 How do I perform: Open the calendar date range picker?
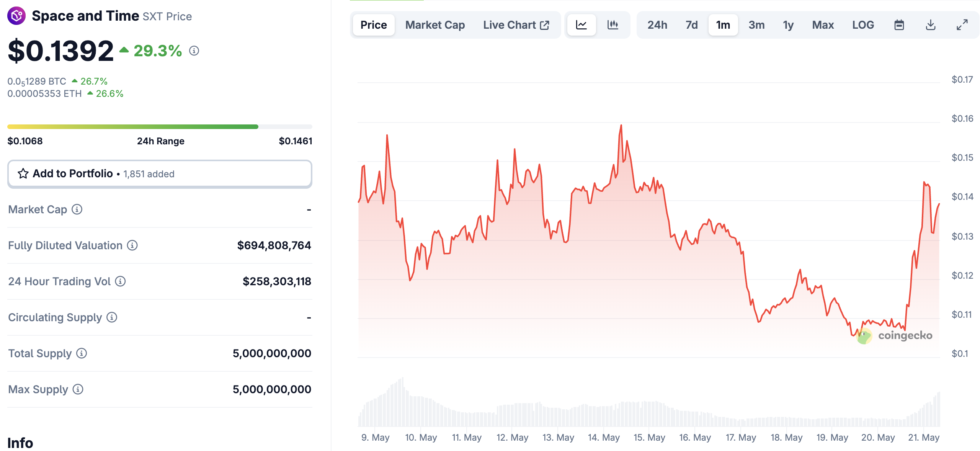tap(899, 25)
